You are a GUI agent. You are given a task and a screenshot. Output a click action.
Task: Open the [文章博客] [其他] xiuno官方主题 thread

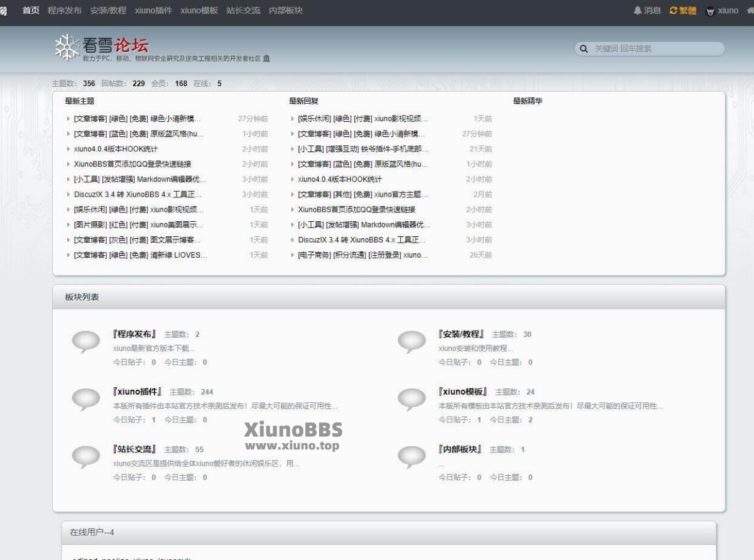[363, 194]
